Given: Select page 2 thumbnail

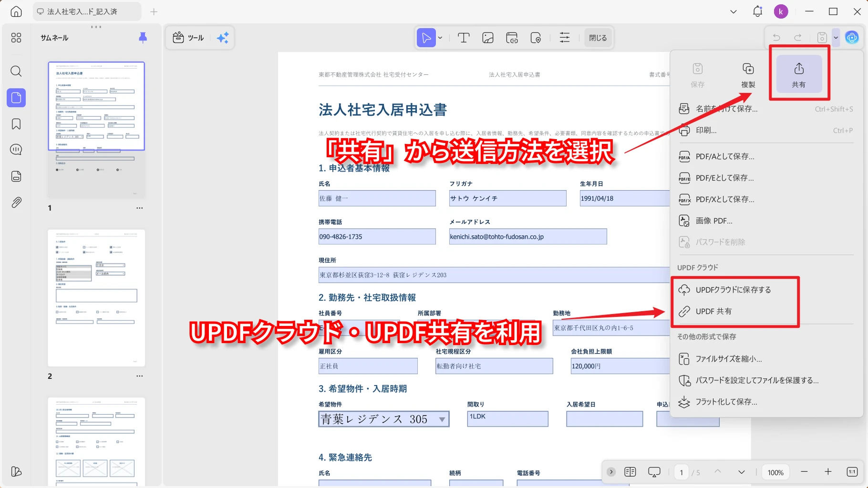Looking at the screenshot, I should pyautogui.click(x=96, y=298).
